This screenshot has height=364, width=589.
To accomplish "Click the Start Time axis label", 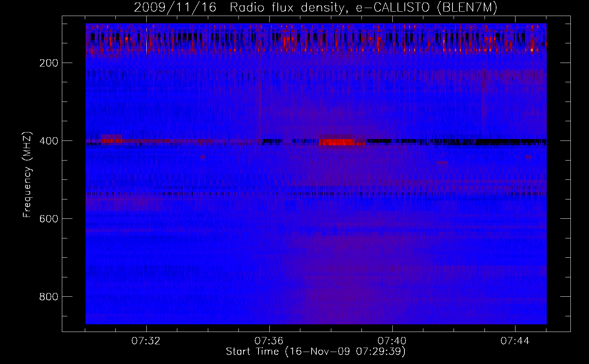I will click(316, 352).
